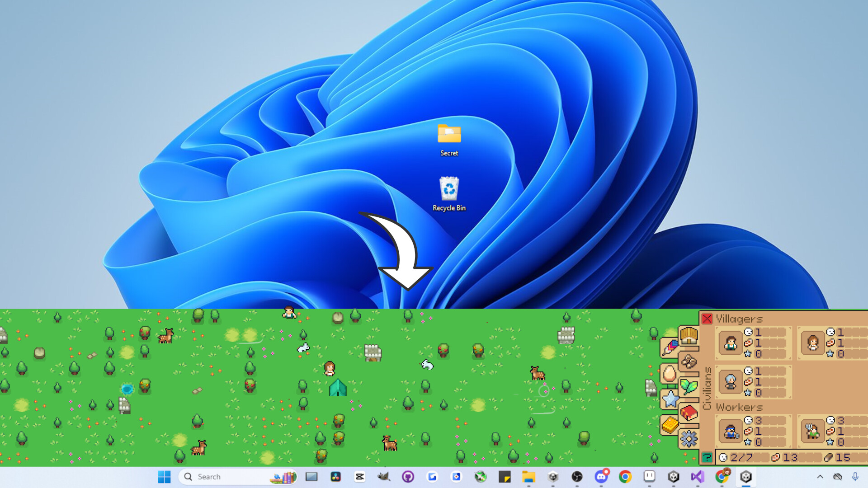Click the green question mark help button
Screen dimensions: 868x488
point(707,458)
